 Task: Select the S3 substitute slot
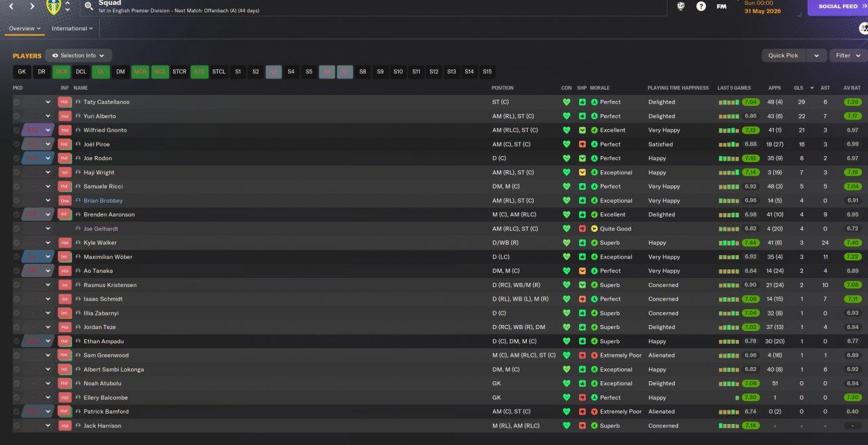coord(273,72)
